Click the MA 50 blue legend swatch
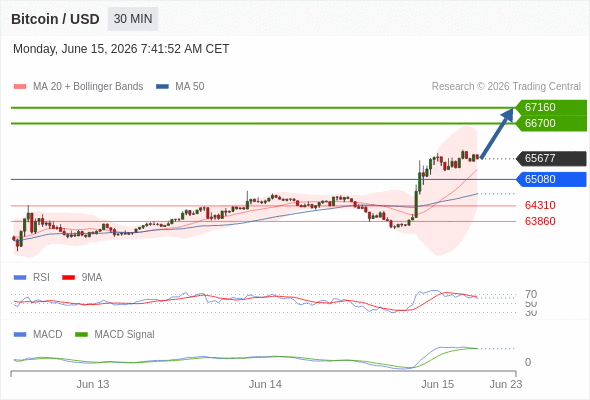 [x=162, y=87]
